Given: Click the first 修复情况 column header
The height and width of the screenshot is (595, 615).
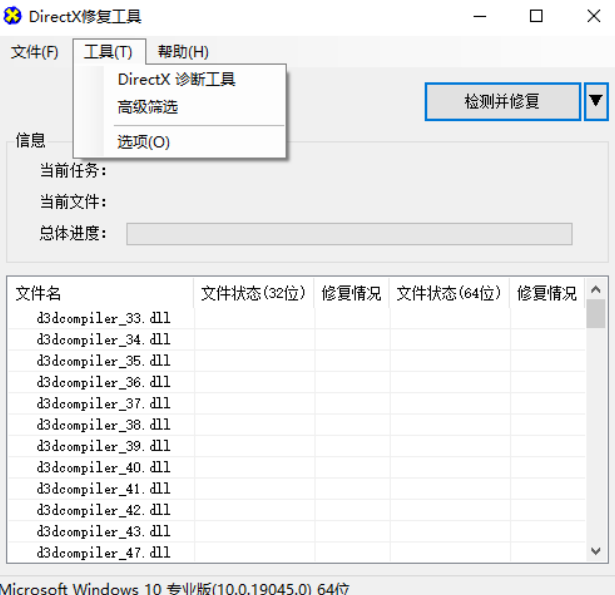Looking at the screenshot, I should (351, 293).
